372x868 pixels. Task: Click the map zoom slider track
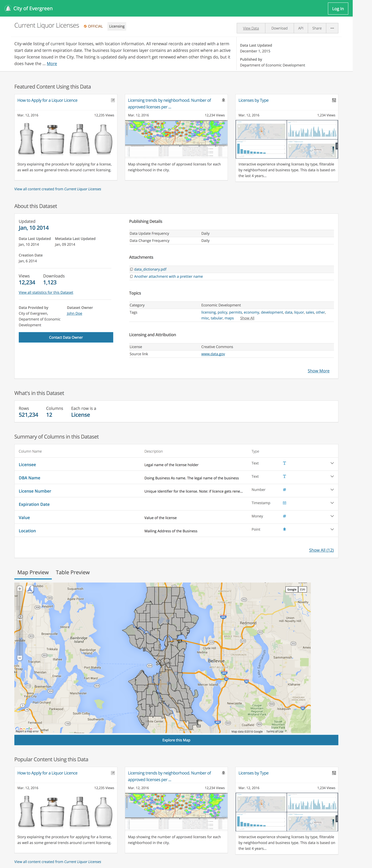[20, 623]
